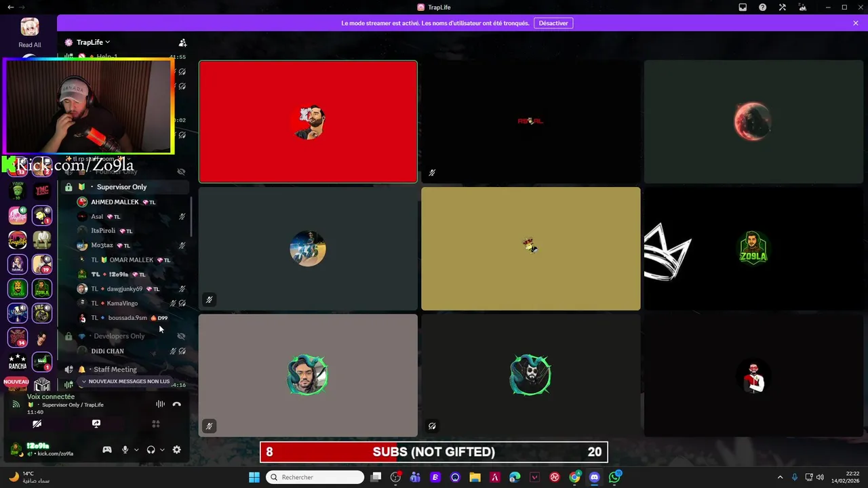Open noise suppression waveform icon
Image resolution: width=868 pixels, height=488 pixels.
pyautogui.click(x=160, y=404)
